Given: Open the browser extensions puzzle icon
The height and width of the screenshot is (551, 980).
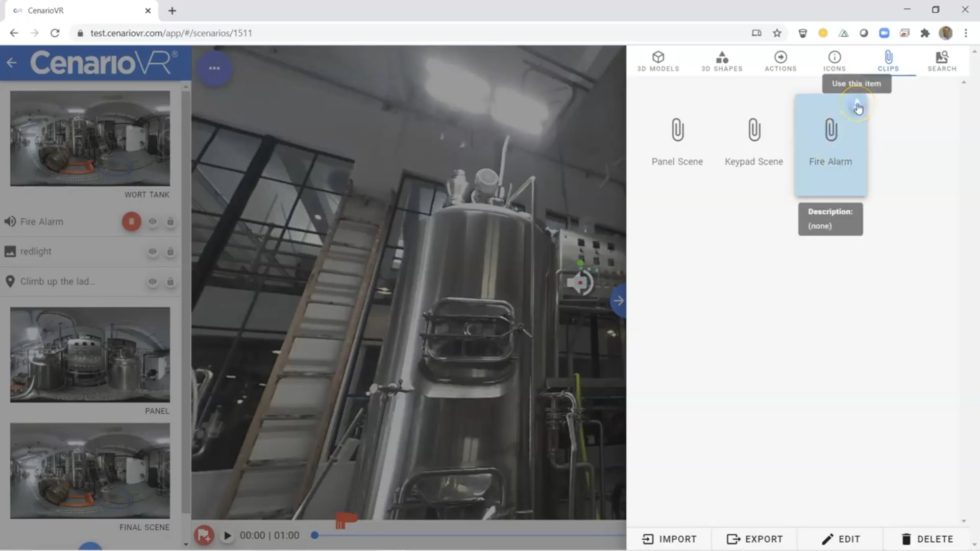Looking at the screenshot, I should pos(925,33).
